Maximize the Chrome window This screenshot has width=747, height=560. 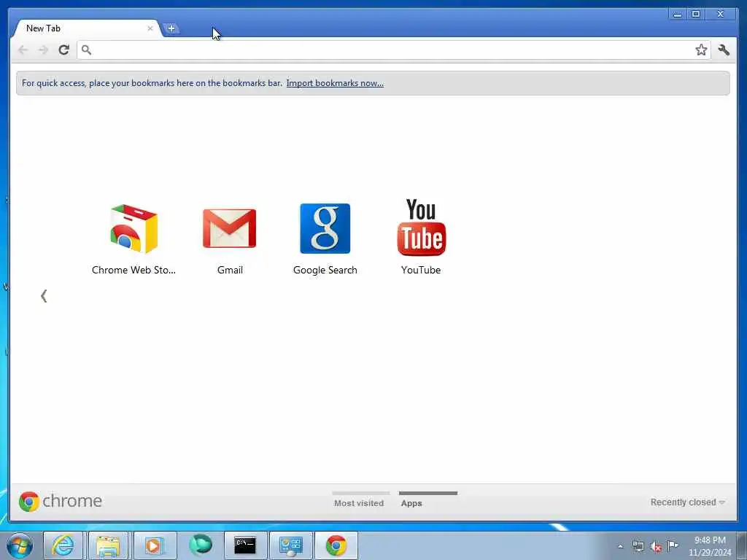coord(695,15)
